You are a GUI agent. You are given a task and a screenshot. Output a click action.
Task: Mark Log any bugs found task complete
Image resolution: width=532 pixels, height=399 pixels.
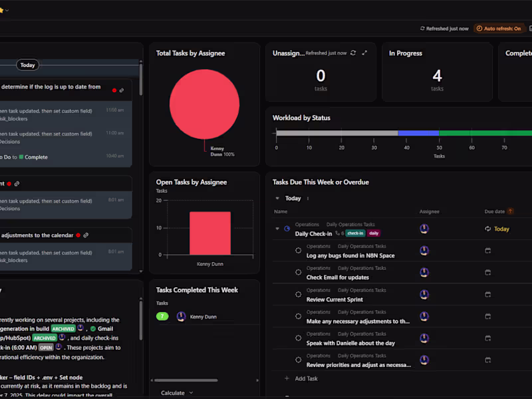(298, 251)
